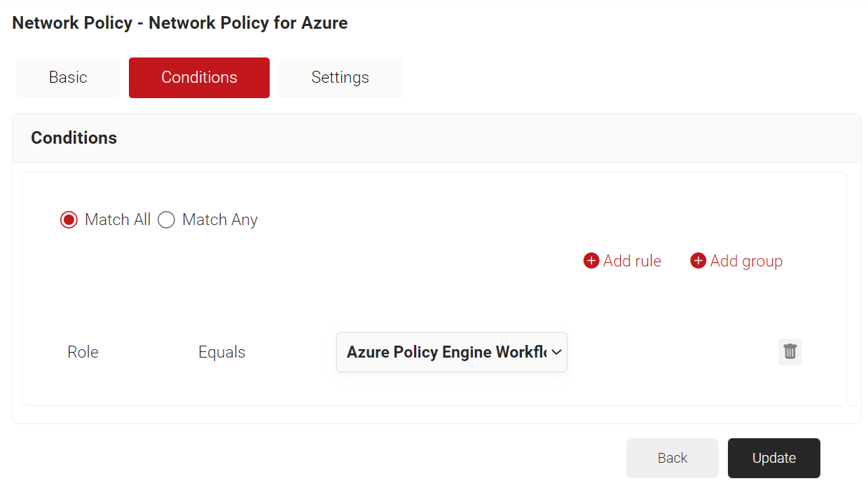Click the Role attribute field label
The image size is (868, 488).
[x=83, y=352]
